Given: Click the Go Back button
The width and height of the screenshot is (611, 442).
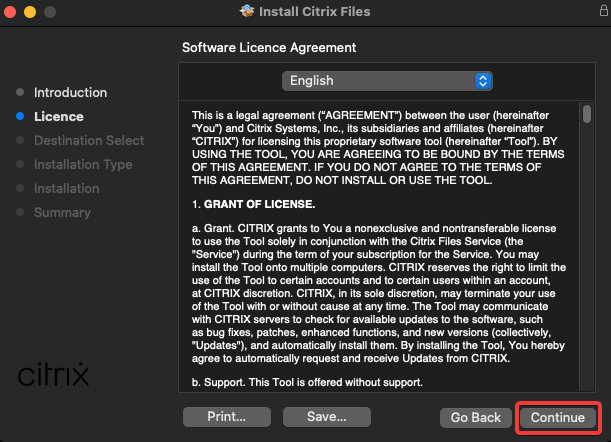Looking at the screenshot, I should 475,416.
